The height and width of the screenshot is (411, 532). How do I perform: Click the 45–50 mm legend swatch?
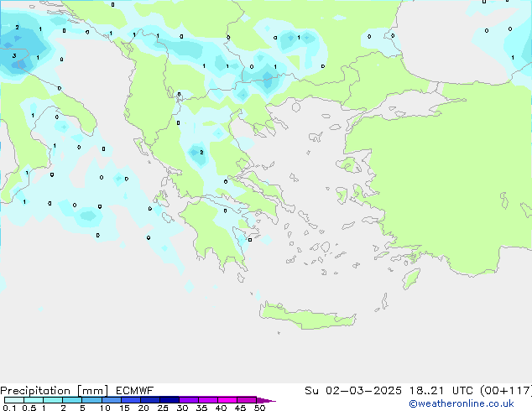(247, 400)
